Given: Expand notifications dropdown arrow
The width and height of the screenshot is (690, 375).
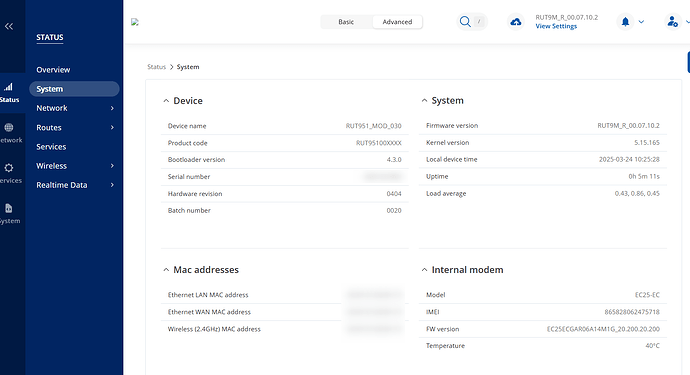Looking at the screenshot, I should click(641, 22).
